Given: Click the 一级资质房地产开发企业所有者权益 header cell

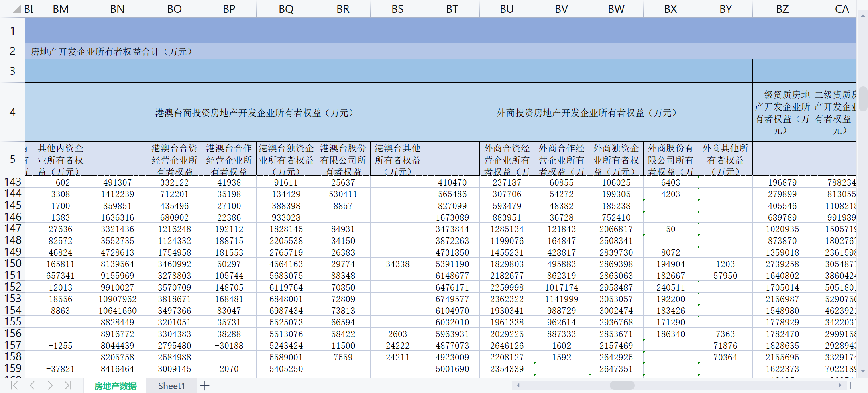Looking at the screenshot, I should point(782,113).
